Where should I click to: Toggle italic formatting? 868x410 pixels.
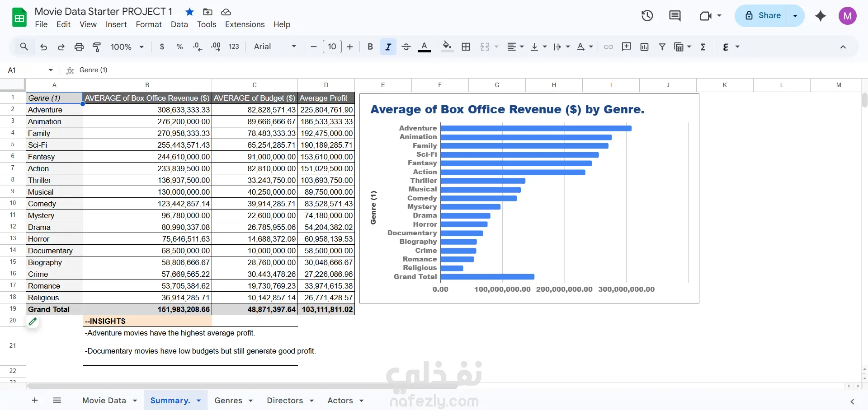pyautogui.click(x=388, y=47)
